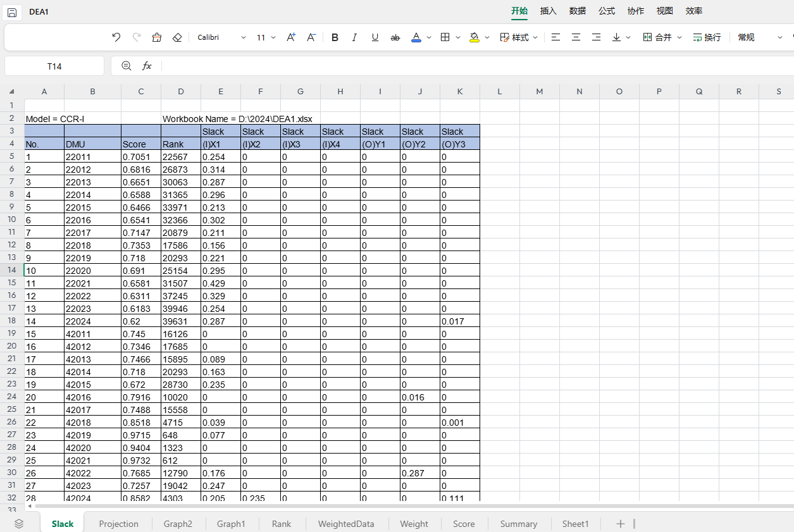Screen dimensions: 794x532
Task: Click the yellow fill color swatch
Action: click(475, 37)
